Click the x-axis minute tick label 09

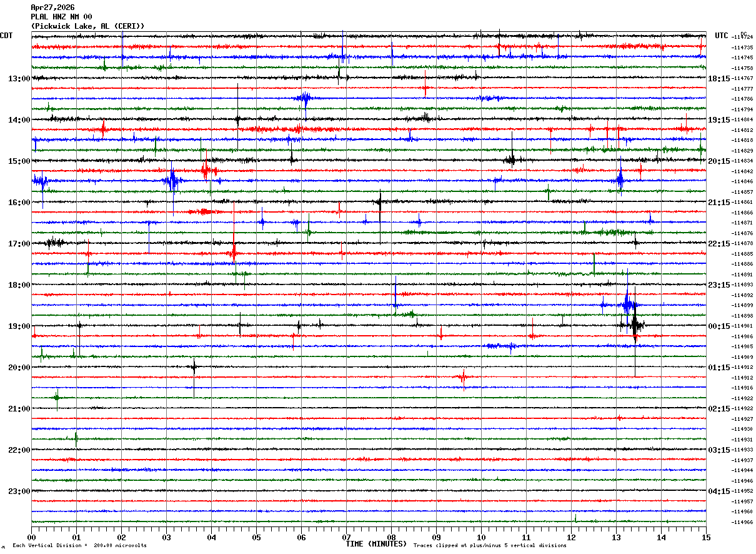coord(436,537)
